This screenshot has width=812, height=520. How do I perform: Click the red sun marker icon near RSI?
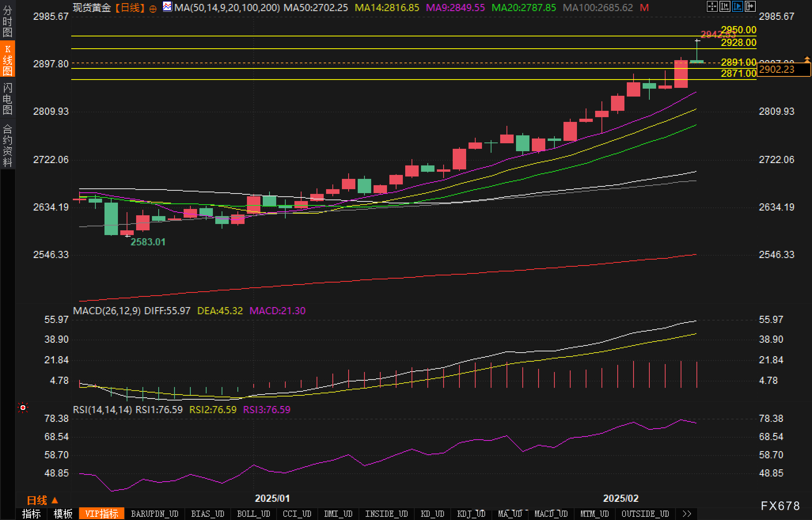[x=23, y=408]
